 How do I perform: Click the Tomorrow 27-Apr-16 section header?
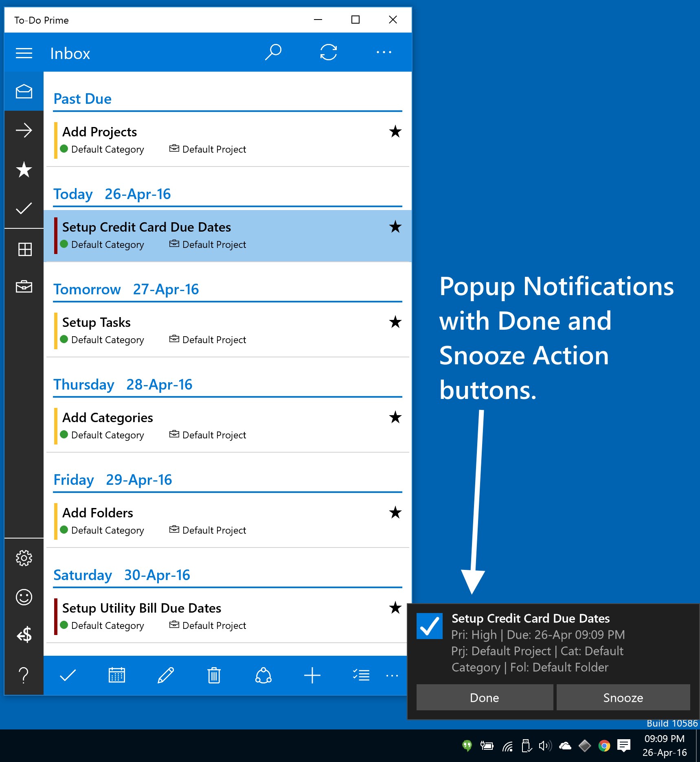coord(126,289)
